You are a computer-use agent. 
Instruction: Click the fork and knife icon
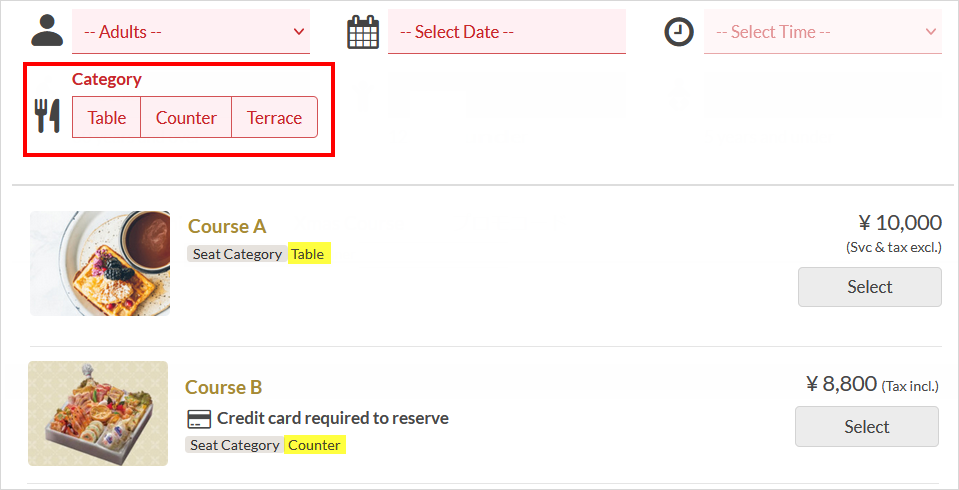tap(47, 116)
